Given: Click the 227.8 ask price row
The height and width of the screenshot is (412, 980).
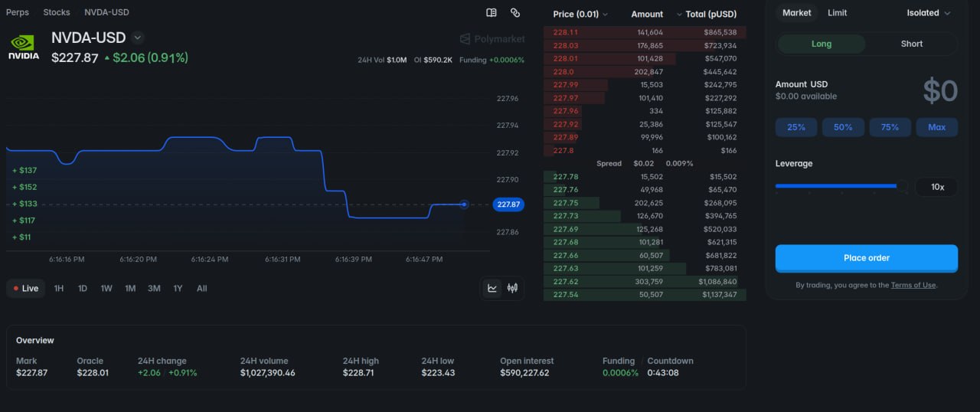Looking at the screenshot, I should tap(645, 150).
